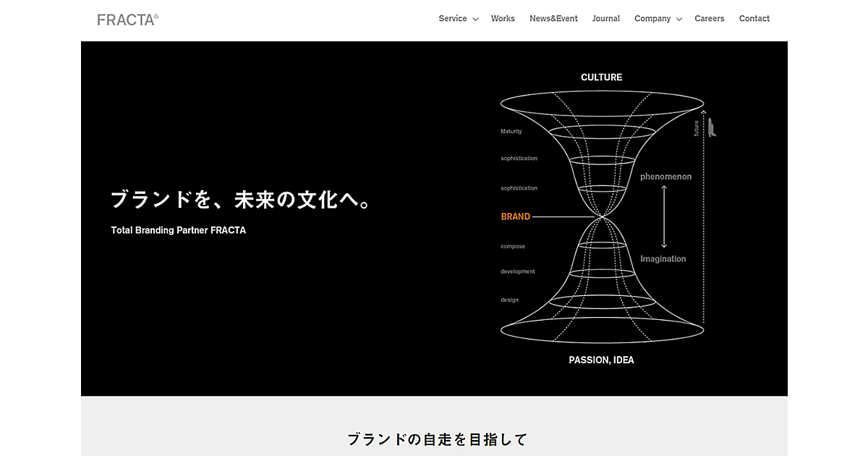
Task: Expand the Company dropdown chevron
Action: pos(679,20)
